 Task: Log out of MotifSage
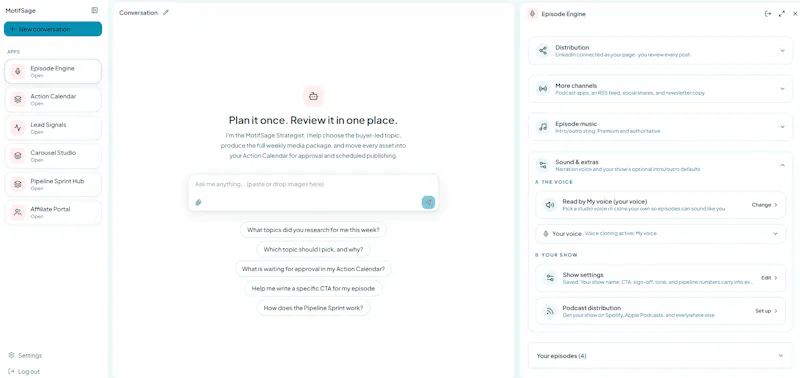[x=23, y=371]
